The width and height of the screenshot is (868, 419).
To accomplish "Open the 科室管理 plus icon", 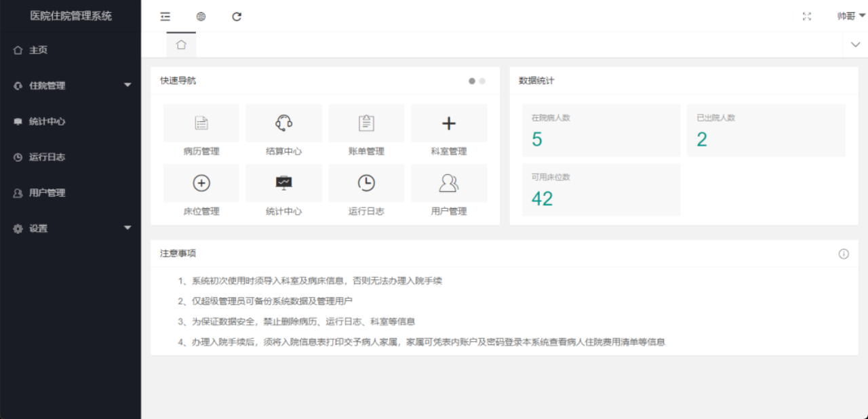I will pyautogui.click(x=449, y=123).
